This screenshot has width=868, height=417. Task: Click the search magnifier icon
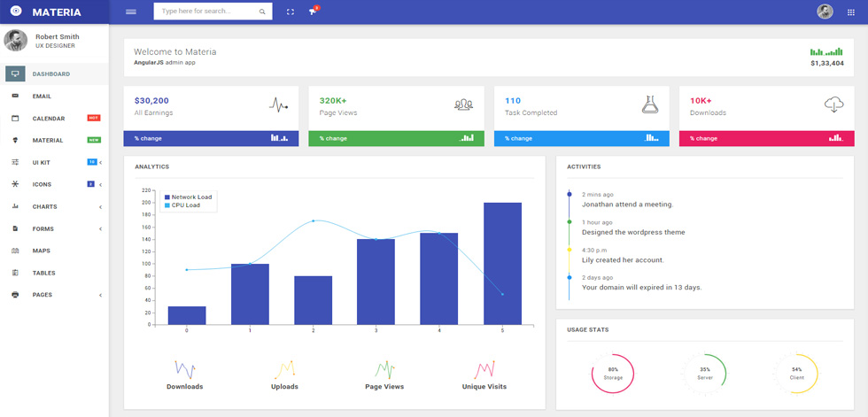262,12
